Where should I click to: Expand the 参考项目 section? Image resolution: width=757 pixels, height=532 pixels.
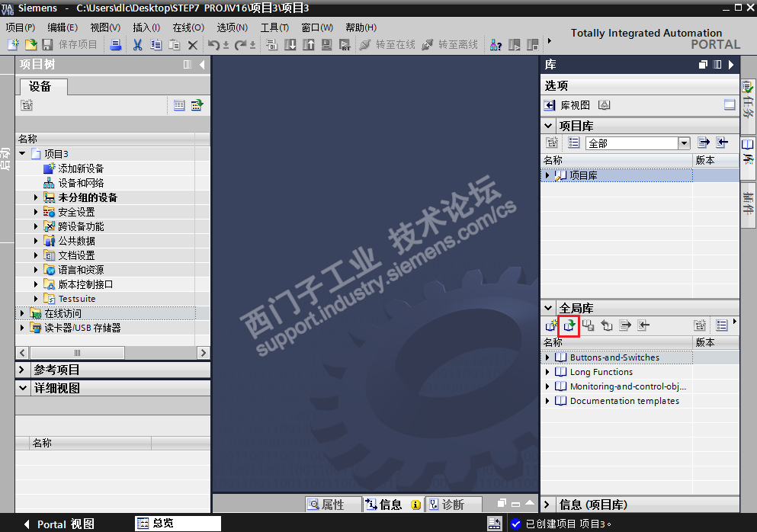tap(22, 370)
